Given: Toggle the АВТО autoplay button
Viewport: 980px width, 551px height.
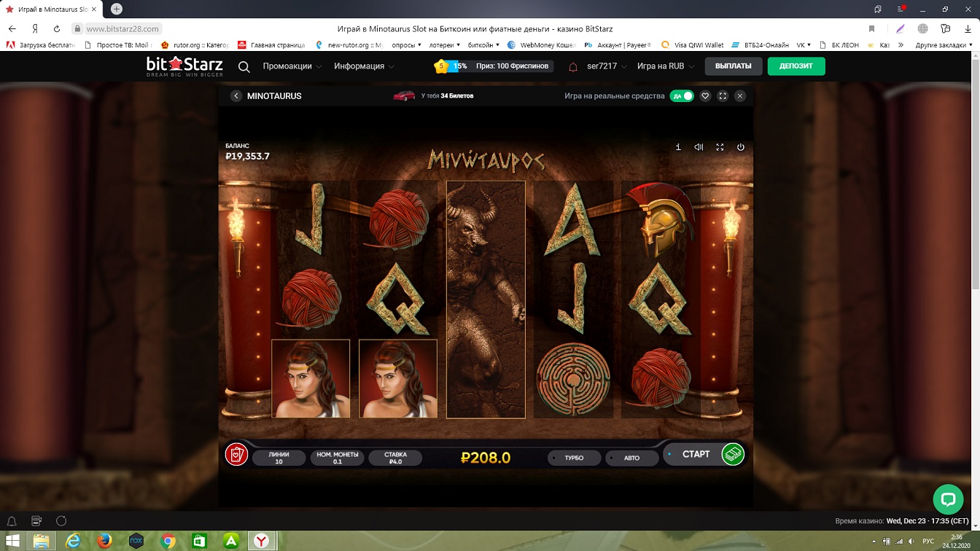Looking at the screenshot, I should click(631, 458).
